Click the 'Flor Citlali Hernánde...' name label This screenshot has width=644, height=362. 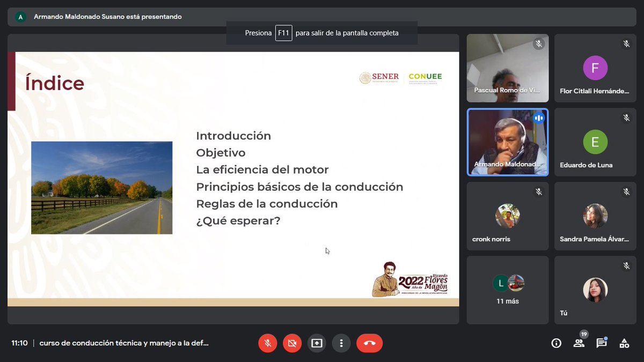(595, 91)
